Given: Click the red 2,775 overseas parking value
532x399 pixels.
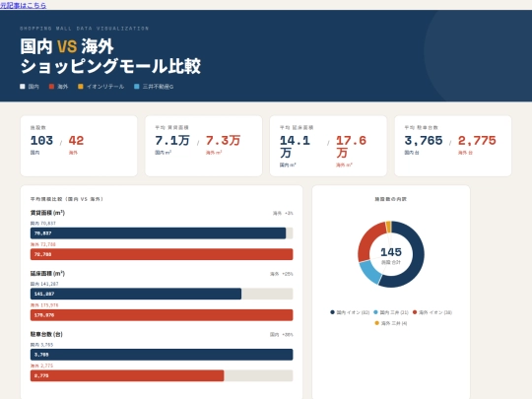Looking at the screenshot, I should pos(477,140).
